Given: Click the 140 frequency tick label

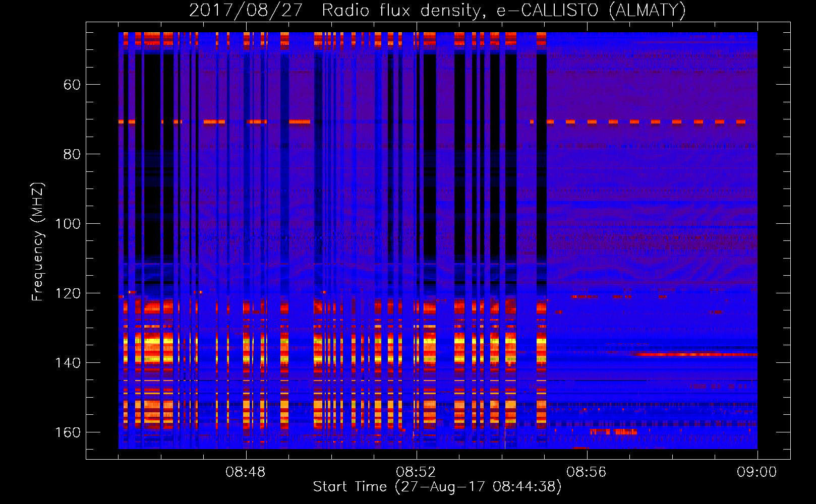Looking at the screenshot, I should [68, 363].
